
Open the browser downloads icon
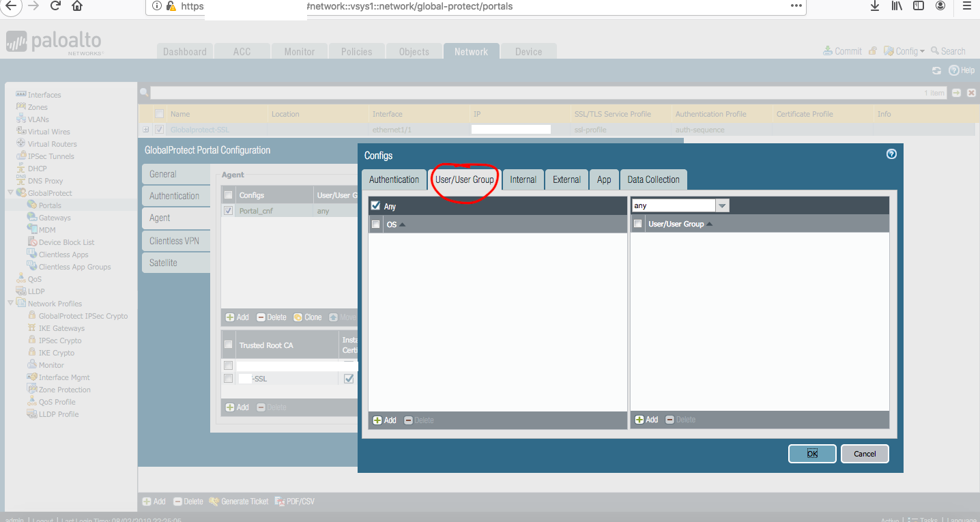point(874,6)
